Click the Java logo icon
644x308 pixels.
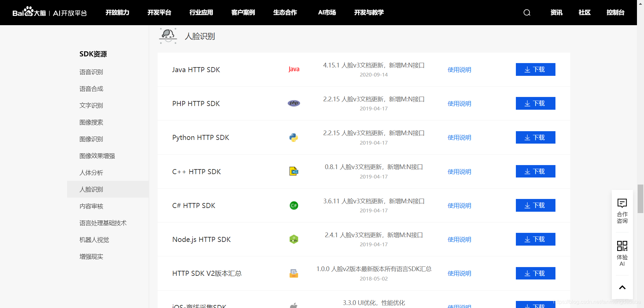294,69
